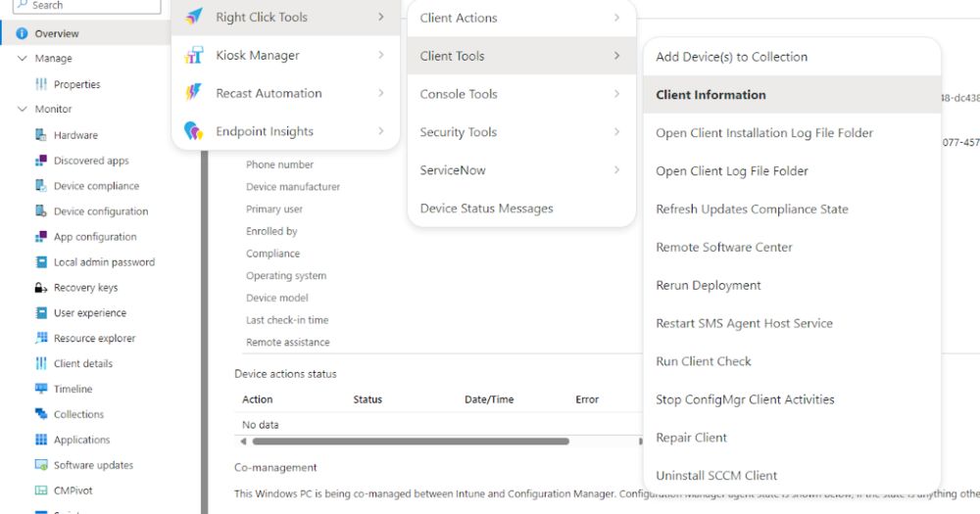Choose Restart SMS Agent Host Service

point(792,323)
